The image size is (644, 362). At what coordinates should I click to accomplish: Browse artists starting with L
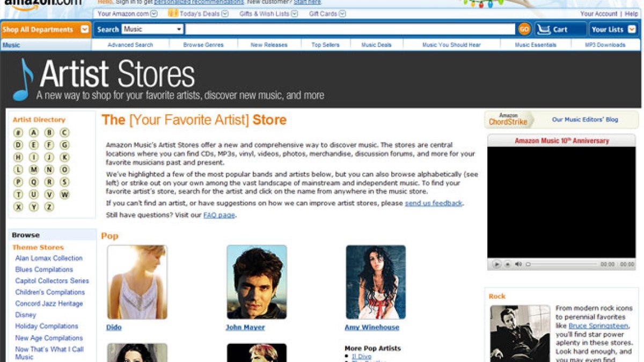click(x=18, y=169)
